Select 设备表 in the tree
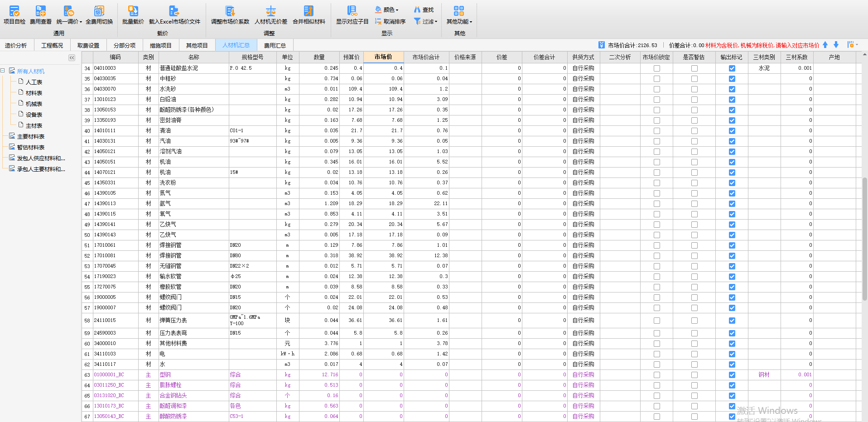Image resolution: width=868 pixels, height=422 pixels. coord(34,115)
